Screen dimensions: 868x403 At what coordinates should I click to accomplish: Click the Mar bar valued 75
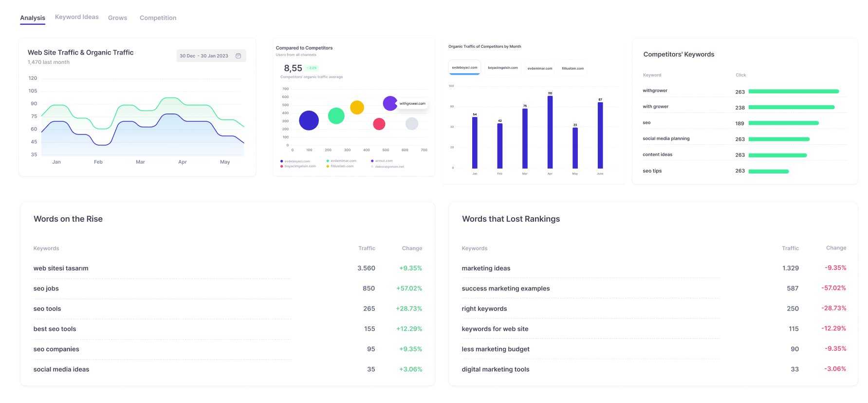(x=525, y=138)
